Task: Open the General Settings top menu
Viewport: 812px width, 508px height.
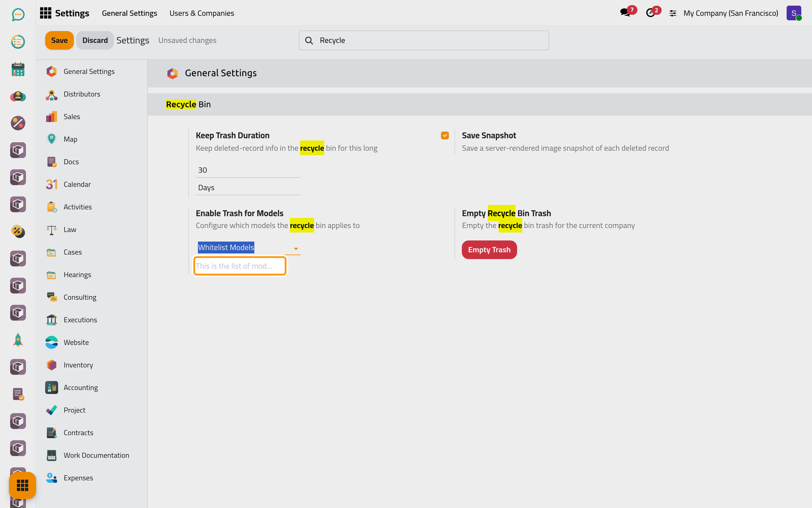Action: point(129,13)
